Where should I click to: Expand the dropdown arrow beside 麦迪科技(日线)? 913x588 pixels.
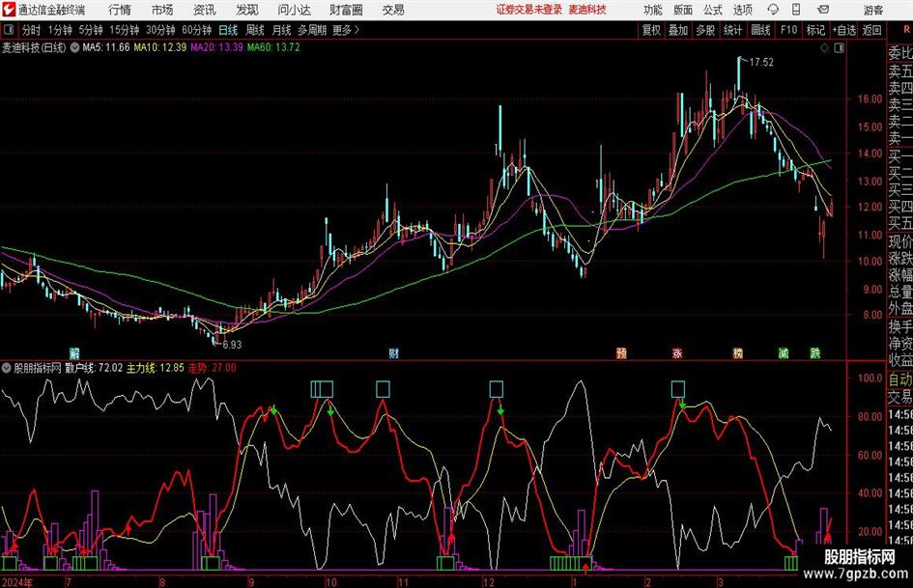[74, 47]
